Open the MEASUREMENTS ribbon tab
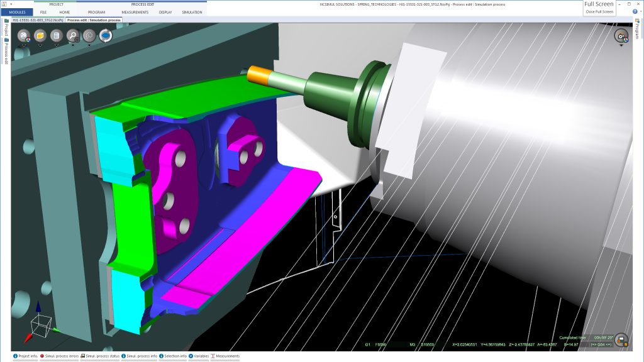Image resolution: width=644 pixels, height=362 pixels. (135, 12)
